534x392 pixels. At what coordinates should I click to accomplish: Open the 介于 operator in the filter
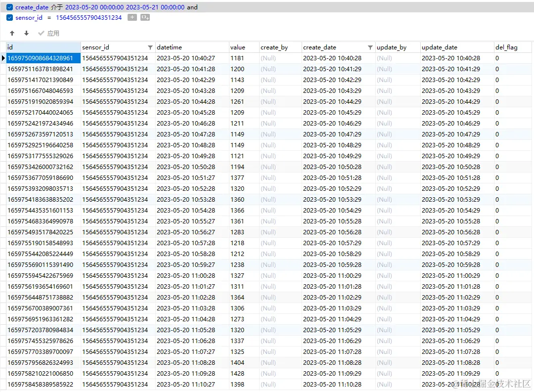(57, 7)
